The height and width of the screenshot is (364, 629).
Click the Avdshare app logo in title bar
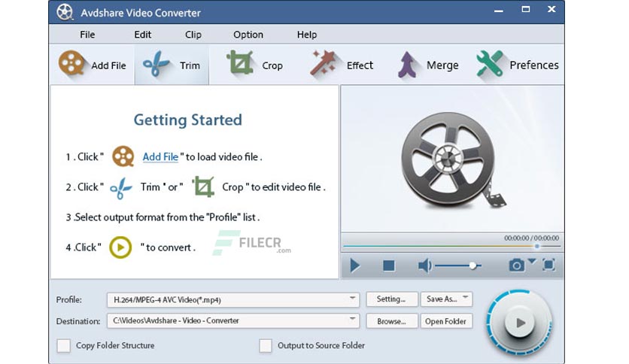click(x=65, y=12)
